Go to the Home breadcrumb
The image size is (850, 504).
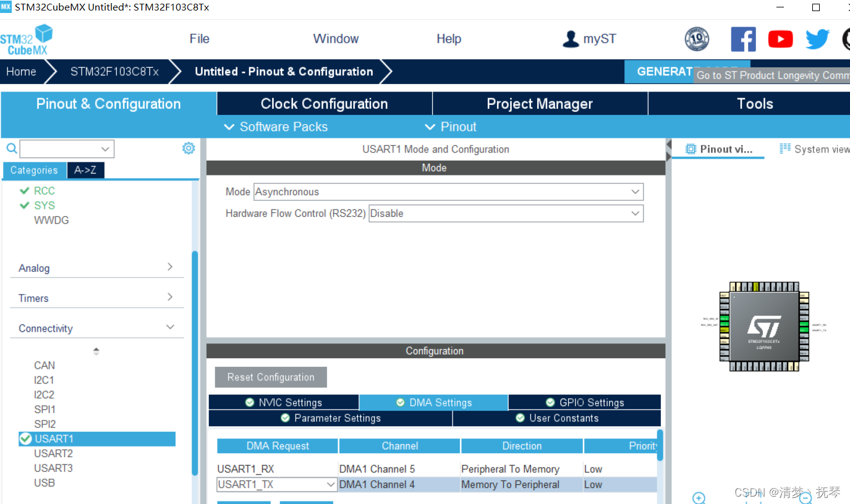point(21,72)
